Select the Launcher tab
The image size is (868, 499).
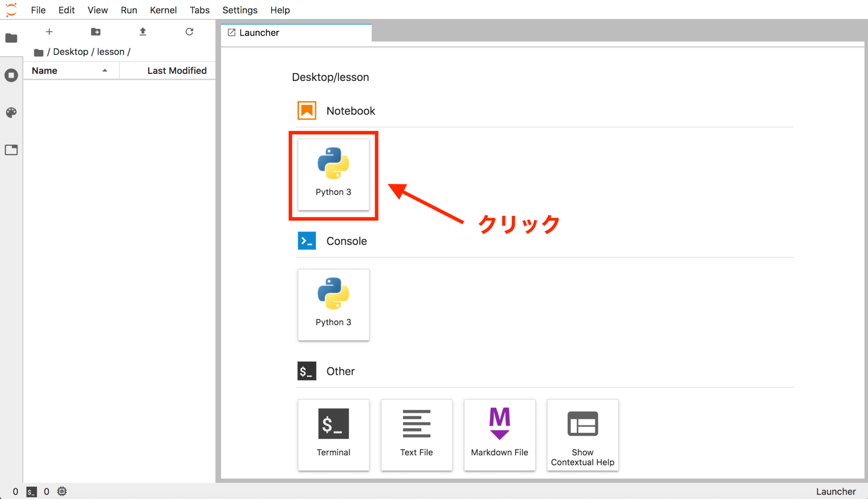[259, 33]
